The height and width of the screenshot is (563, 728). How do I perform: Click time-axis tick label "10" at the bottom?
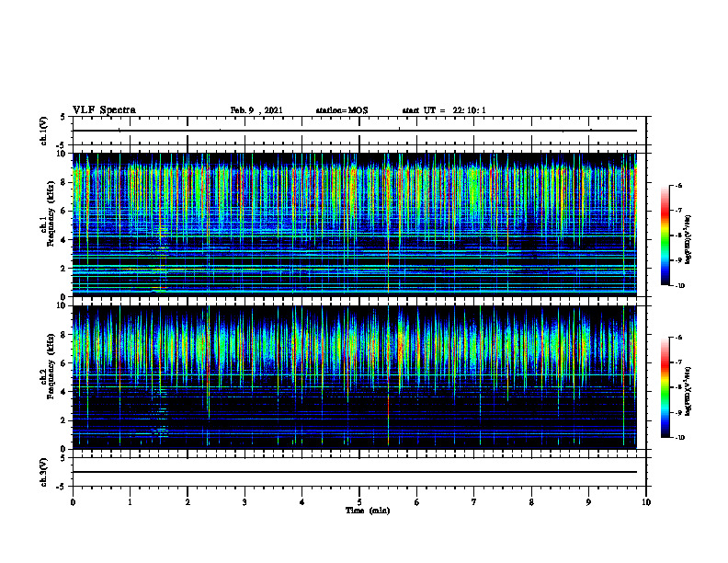[646, 502]
